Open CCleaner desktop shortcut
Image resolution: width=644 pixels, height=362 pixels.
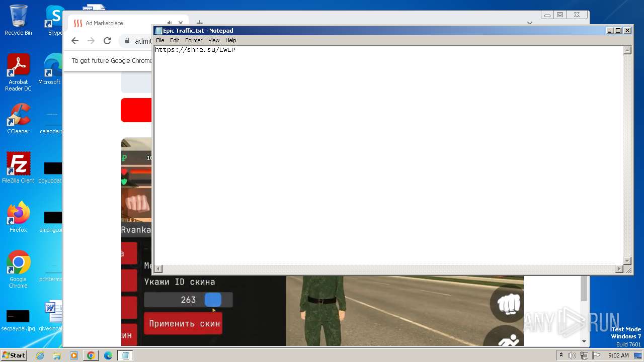(x=18, y=119)
